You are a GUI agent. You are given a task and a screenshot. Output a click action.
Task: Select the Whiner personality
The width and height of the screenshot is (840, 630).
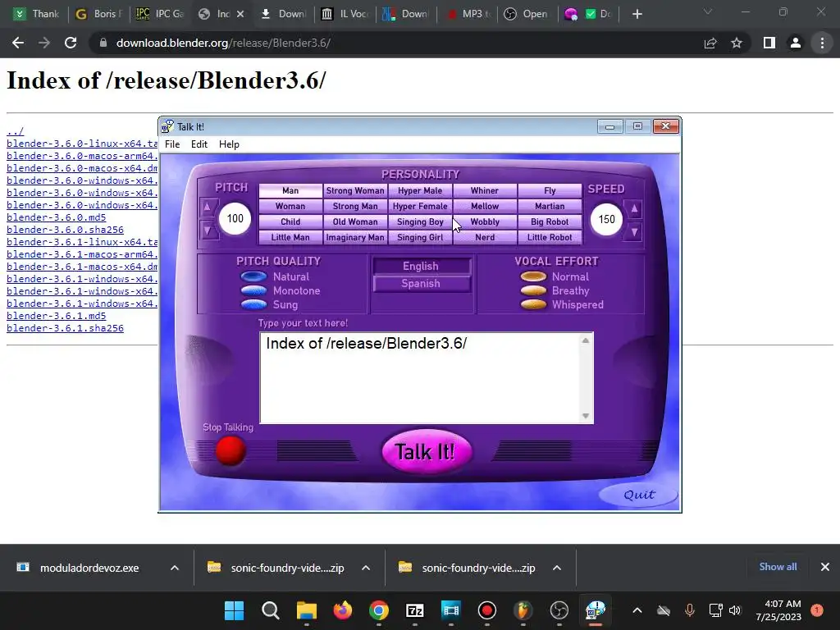485,190
